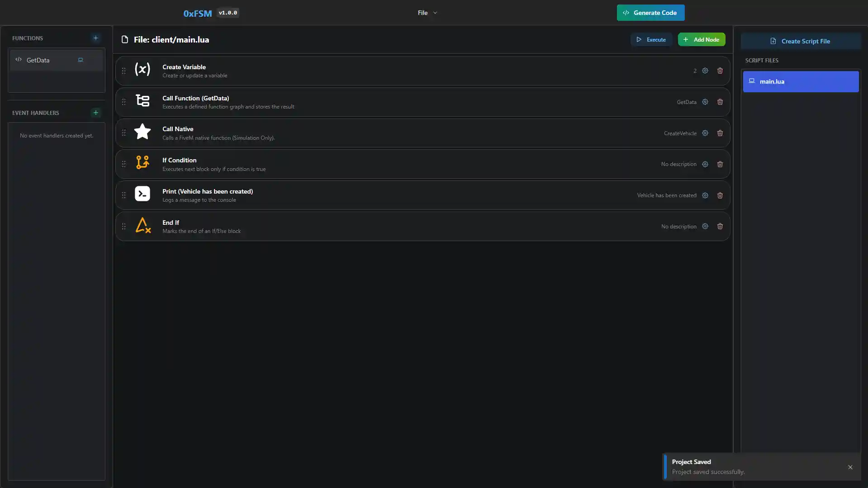Screen dimensions: 868x488
Task: Select the star icon on Call Native node
Action: pyautogui.click(x=142, y=132)
